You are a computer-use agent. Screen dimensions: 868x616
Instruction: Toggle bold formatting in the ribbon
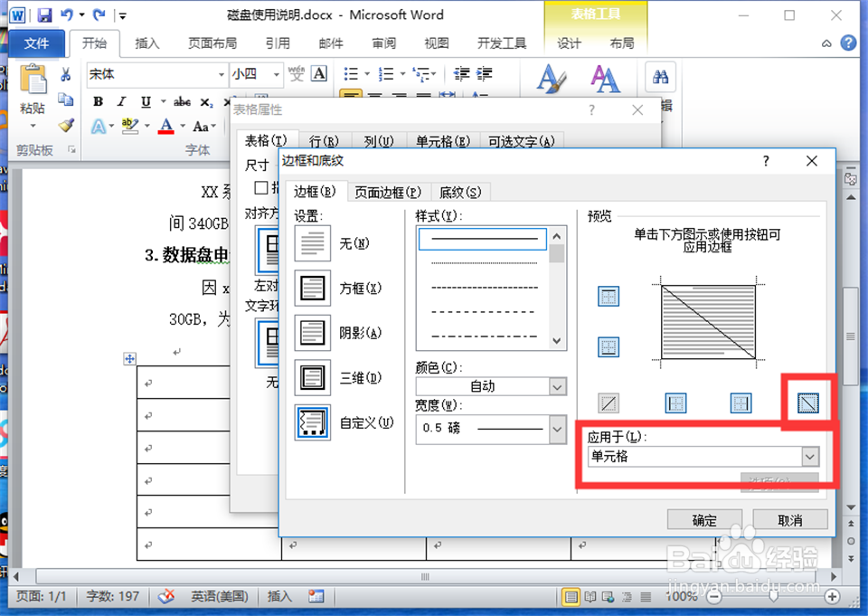pos(98,102)
